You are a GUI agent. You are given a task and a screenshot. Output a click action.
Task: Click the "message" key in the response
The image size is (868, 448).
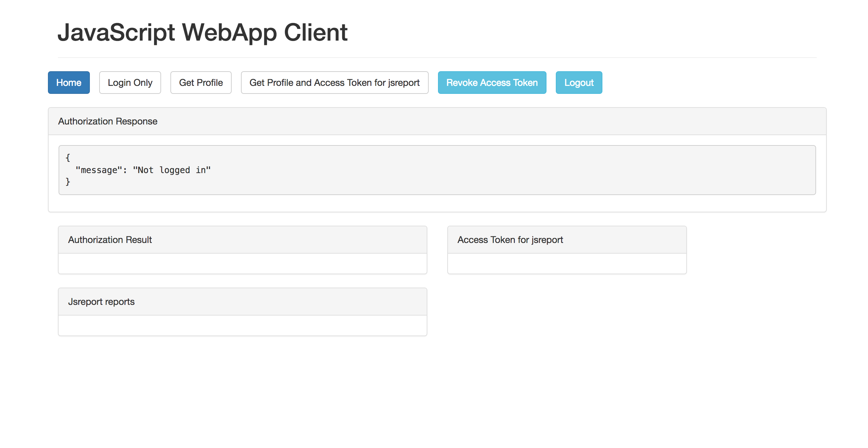pyautogui.click(x=99, y=170)
